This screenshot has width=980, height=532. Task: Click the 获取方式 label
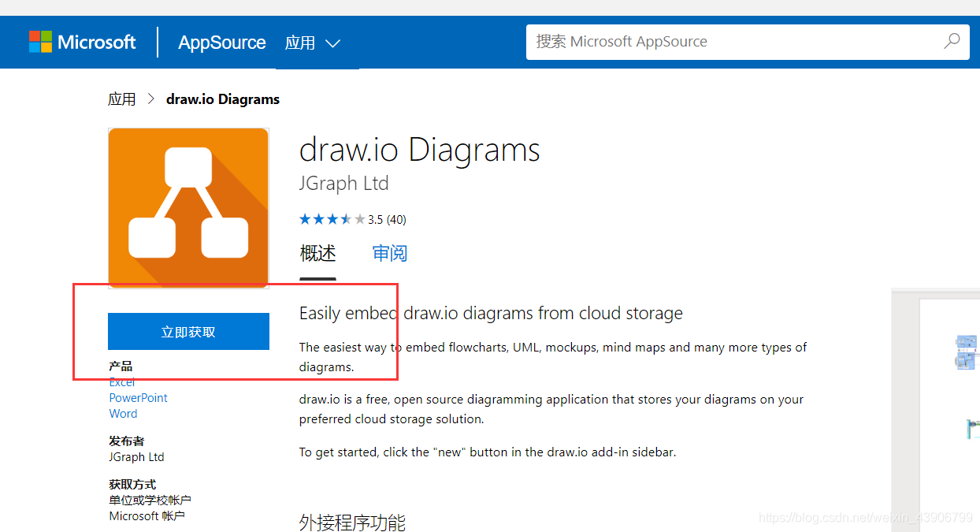point(132,485)
